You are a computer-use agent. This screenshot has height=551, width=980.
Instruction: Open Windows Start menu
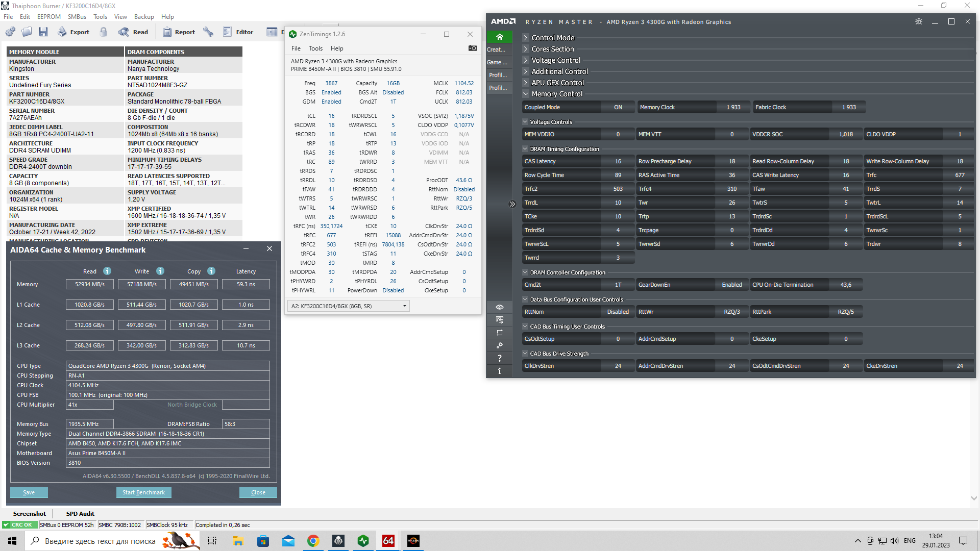click(x=12, y=541)
